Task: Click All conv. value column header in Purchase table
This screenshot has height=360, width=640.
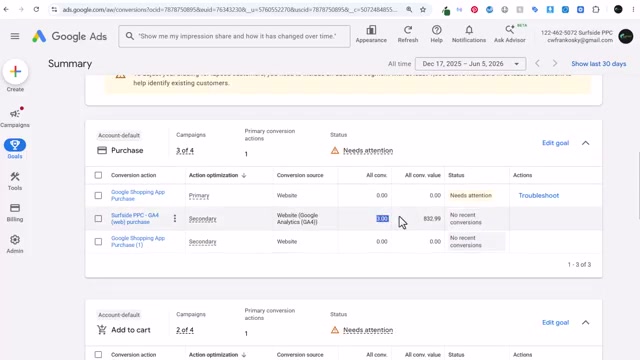Action: tap(422, 175)
